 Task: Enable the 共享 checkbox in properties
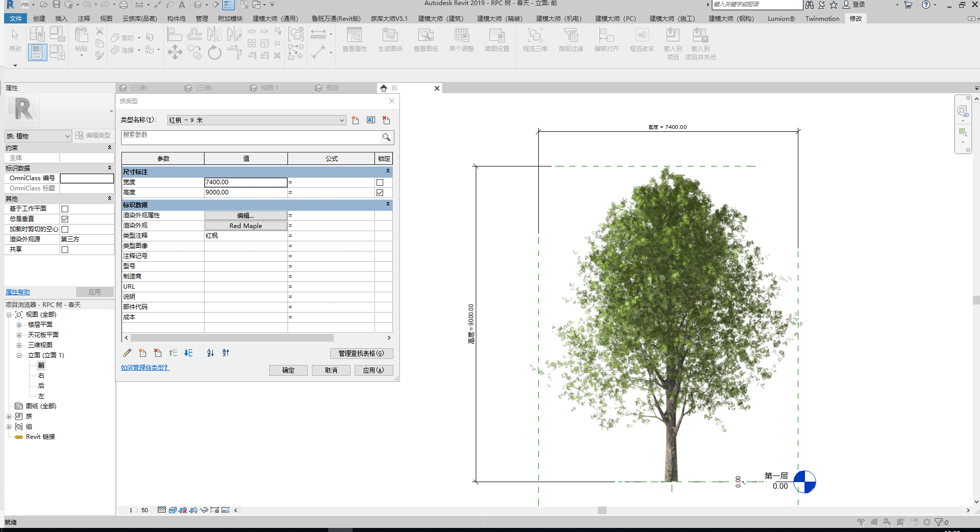[x=65, y=249]
